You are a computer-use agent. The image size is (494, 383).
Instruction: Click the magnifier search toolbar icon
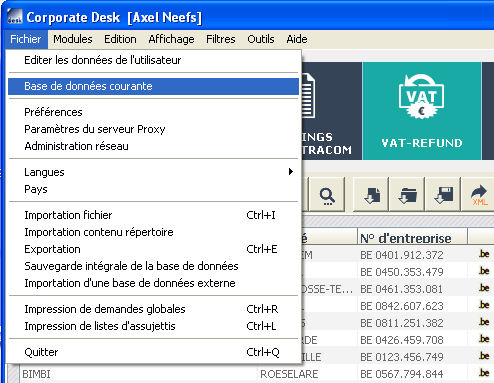coord(327,195)
